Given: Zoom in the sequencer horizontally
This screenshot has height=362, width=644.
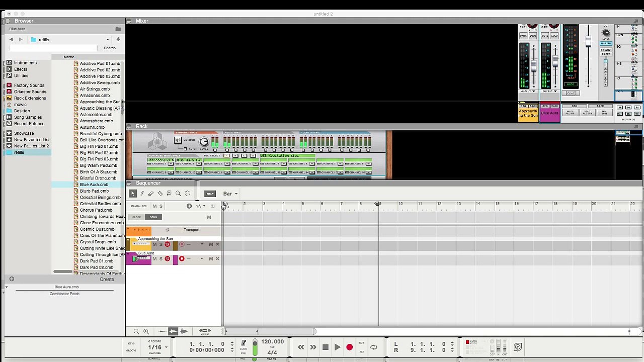Looking at the screenshot, I should [146, 331].
